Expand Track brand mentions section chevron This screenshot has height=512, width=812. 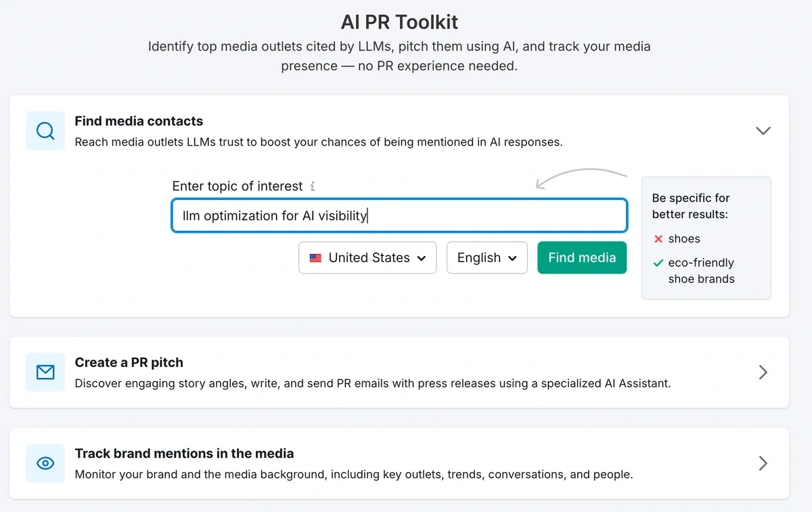(x=763, y=463)
